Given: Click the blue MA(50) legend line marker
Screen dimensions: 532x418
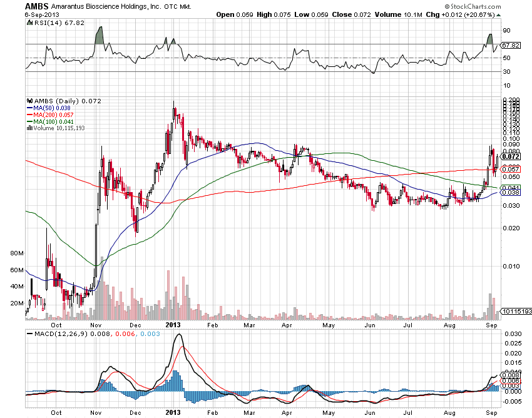Looking at the screenshot, I should (29, 108).
